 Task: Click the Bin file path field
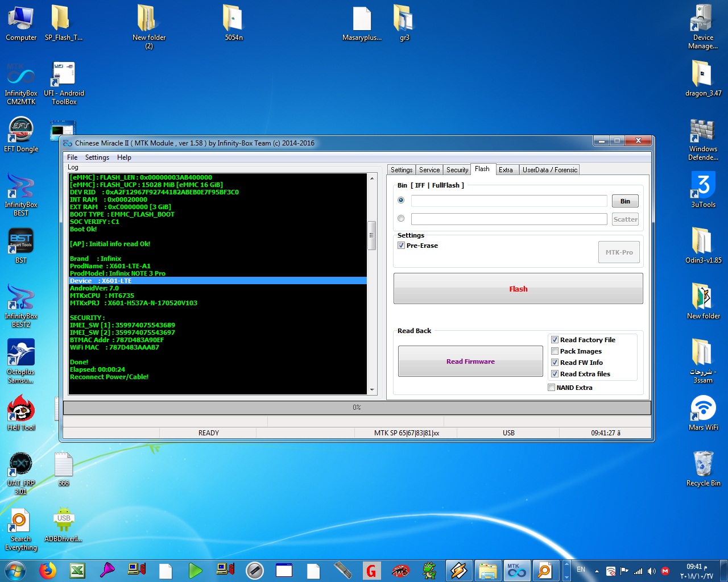click(509, 201)
